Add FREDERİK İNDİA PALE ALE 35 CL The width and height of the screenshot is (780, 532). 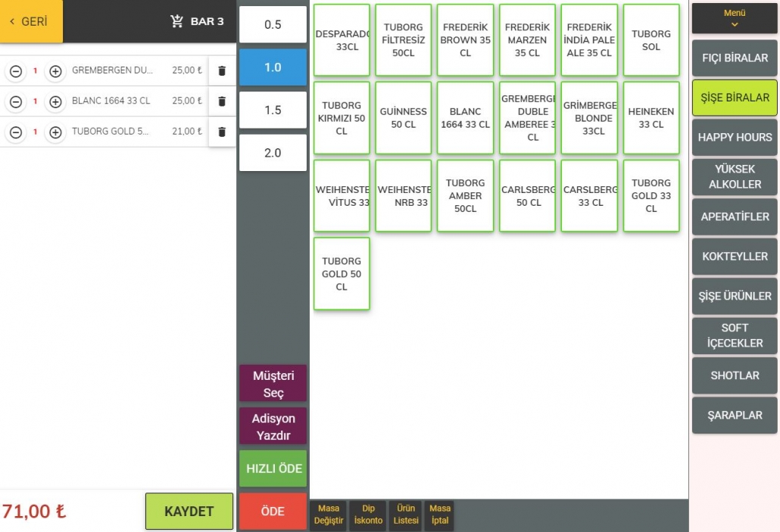[x=589, y=40]
